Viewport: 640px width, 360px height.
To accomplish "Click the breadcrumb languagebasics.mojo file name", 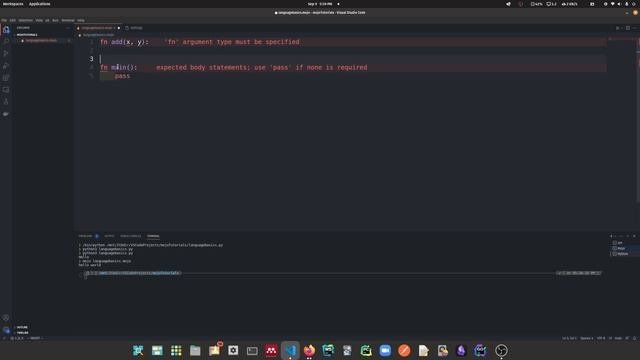I will [x=98, y=35].
